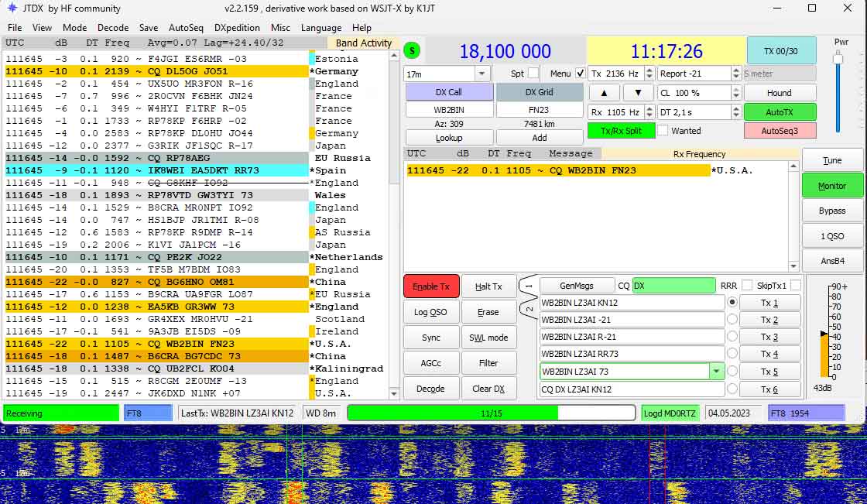Open the AutoSeq menu

pyautogui.click(x=186, y=28)
